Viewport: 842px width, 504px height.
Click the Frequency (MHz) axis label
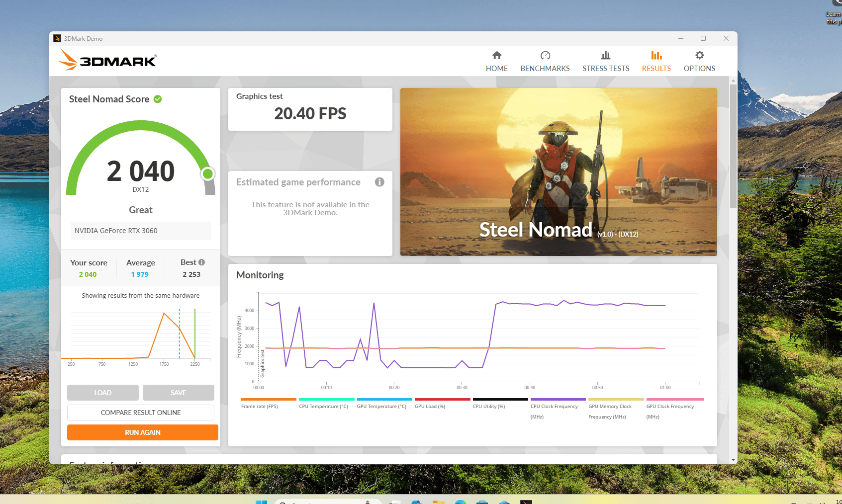(239, 337)
